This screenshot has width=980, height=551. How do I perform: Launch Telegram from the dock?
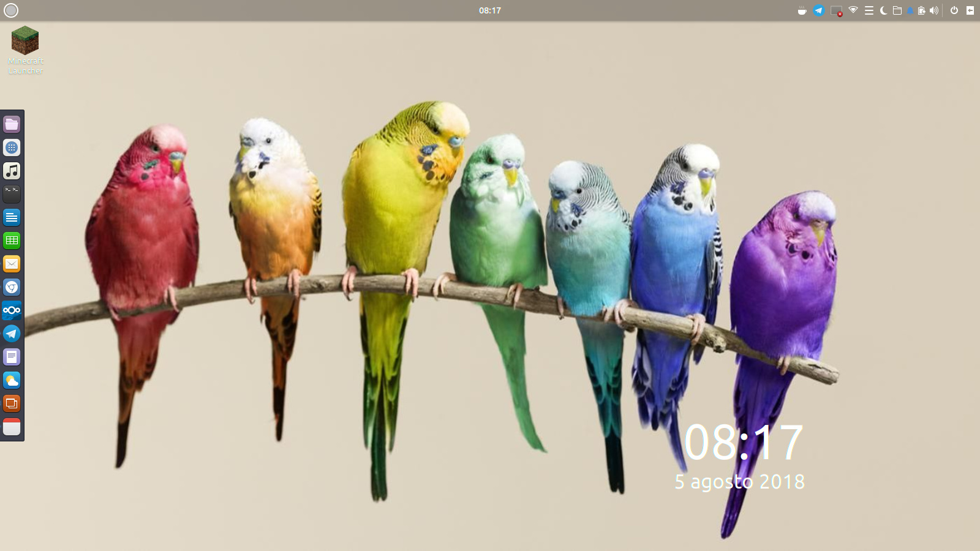12,334
